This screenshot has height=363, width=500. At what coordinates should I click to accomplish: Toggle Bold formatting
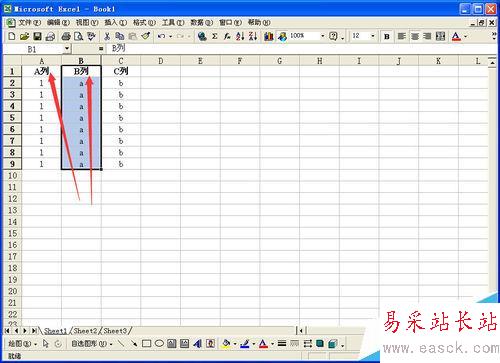coord(387,36)
